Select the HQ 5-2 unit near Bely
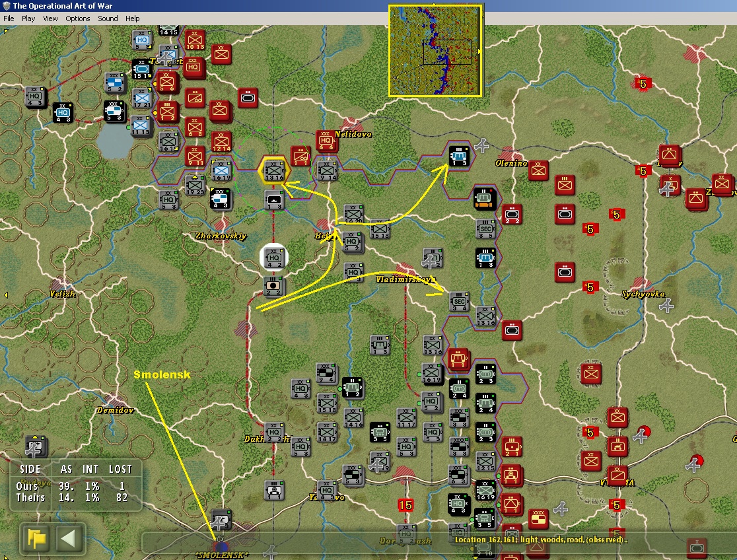 point(351,242)
